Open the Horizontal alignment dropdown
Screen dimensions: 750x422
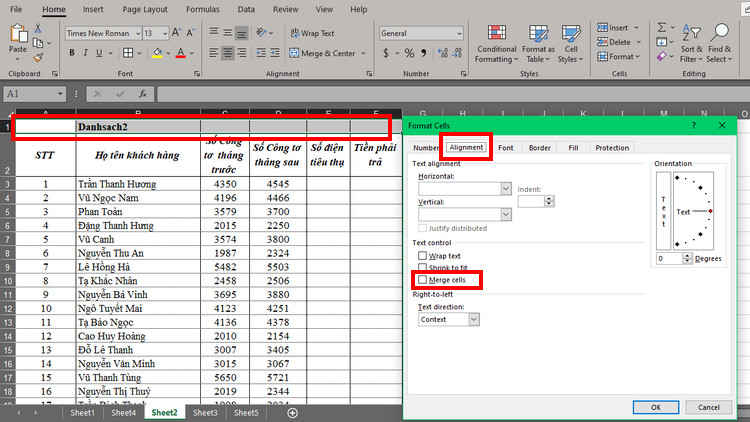[x=506, y=189]
